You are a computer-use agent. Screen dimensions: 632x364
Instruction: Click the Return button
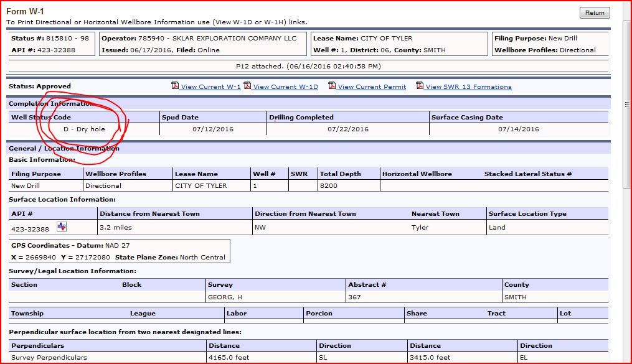tap(595, 13)
